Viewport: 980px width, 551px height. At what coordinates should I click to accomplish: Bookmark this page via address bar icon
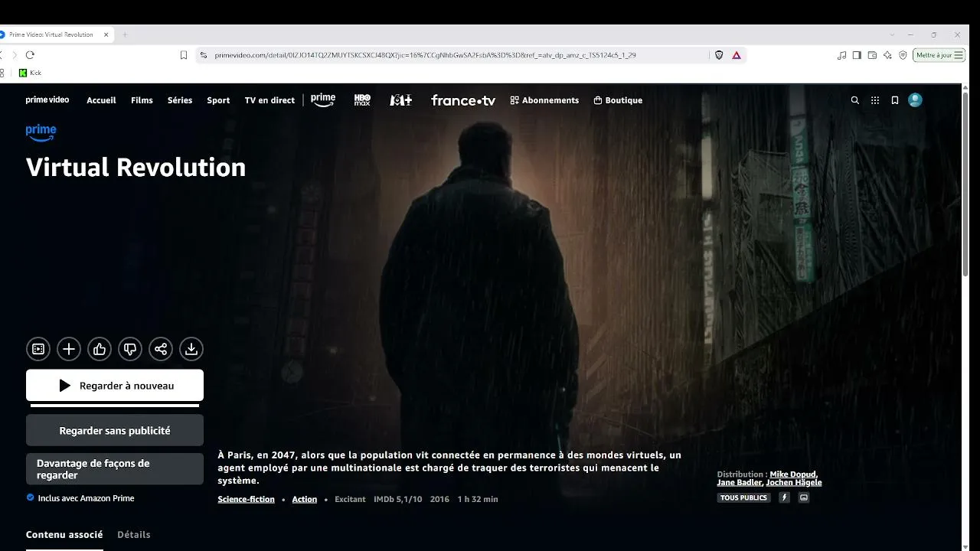click(x=184, y=55)
